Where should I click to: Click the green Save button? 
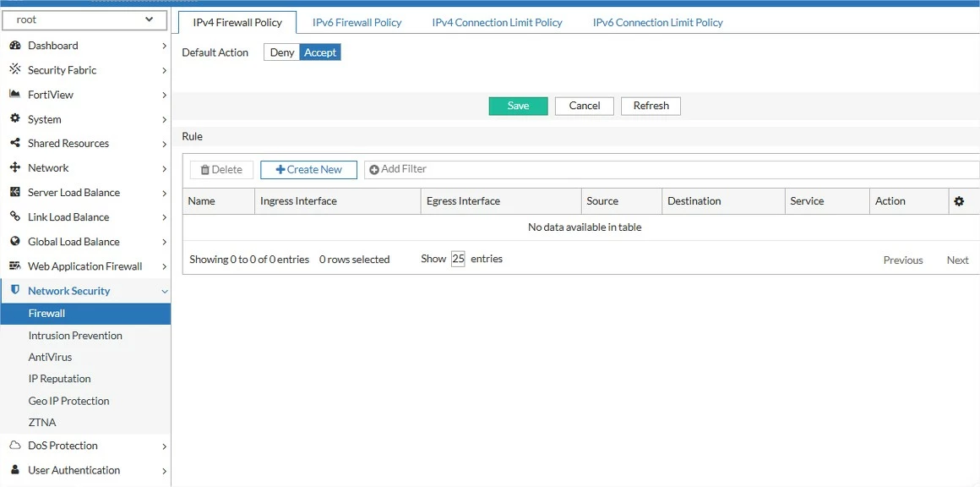click(518, 107)
